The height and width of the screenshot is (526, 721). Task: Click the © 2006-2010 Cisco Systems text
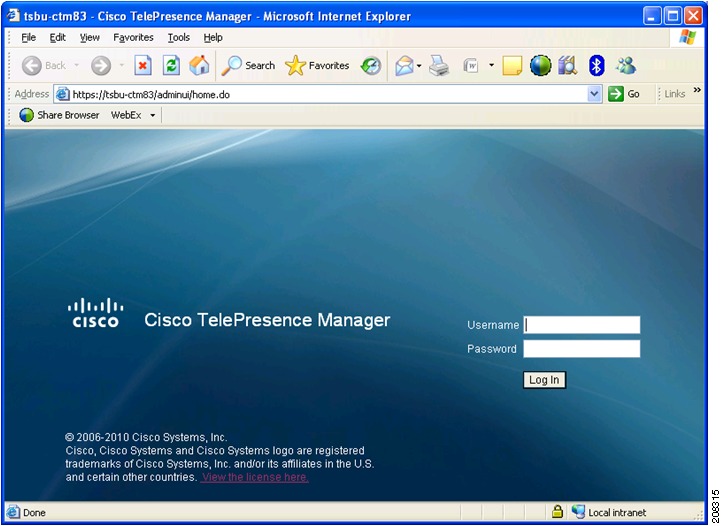coord(146,437)
